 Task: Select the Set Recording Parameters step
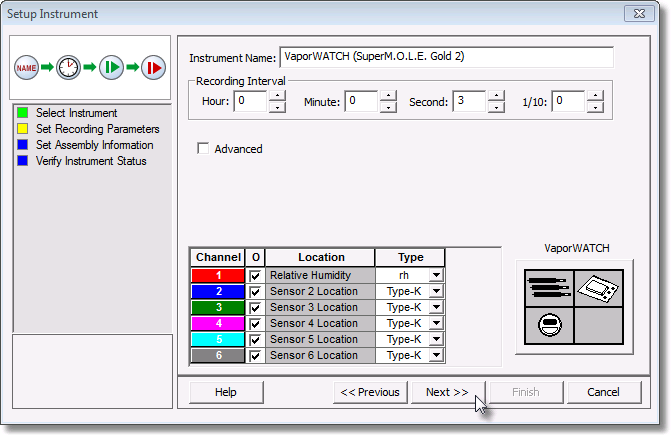coord(88,129)
